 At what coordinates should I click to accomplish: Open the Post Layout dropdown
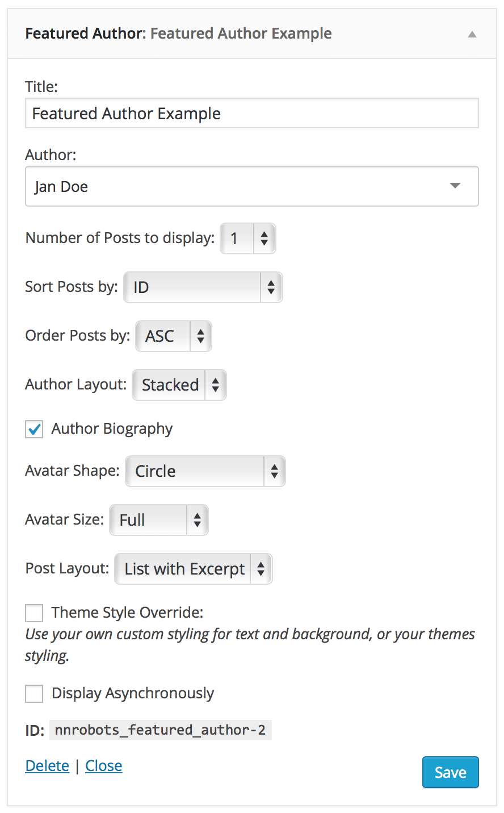tap(193, 569)
